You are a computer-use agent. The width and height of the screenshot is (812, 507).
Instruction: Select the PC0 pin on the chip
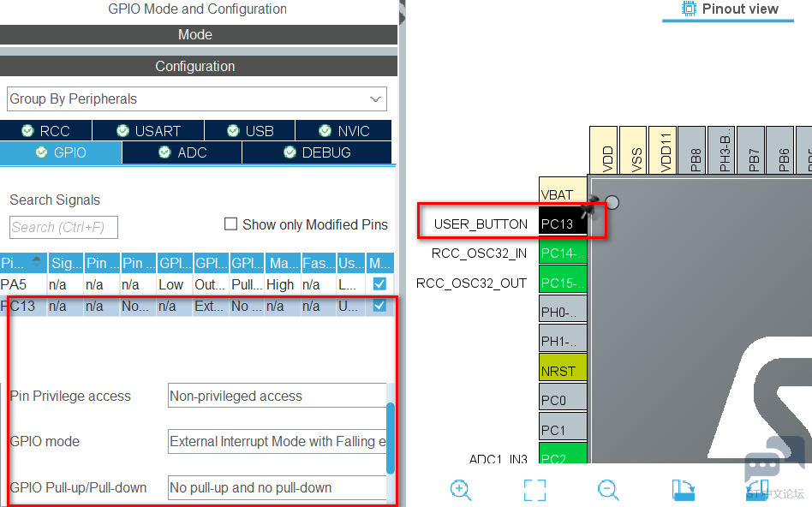[x=563, y=397]
